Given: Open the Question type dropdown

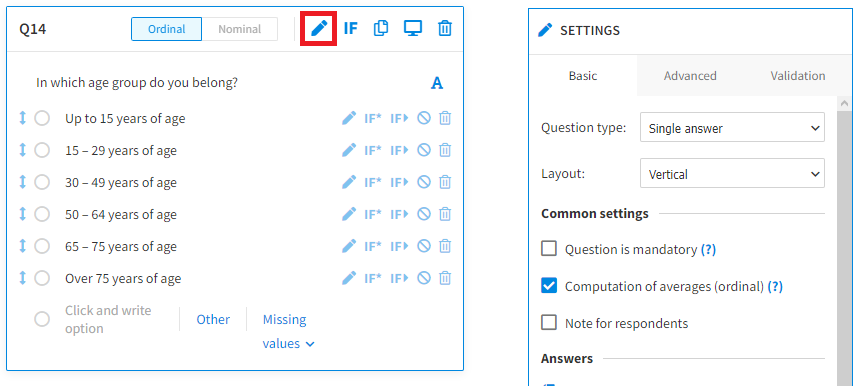Looking at the screenshot, I should pyautogui.click(x=732, y=127).
